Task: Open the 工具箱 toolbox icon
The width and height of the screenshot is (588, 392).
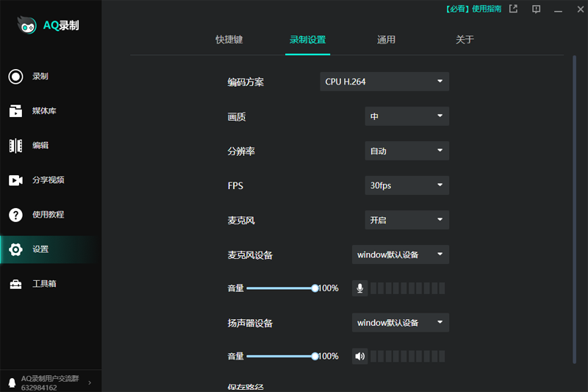Action: [15, 284]
